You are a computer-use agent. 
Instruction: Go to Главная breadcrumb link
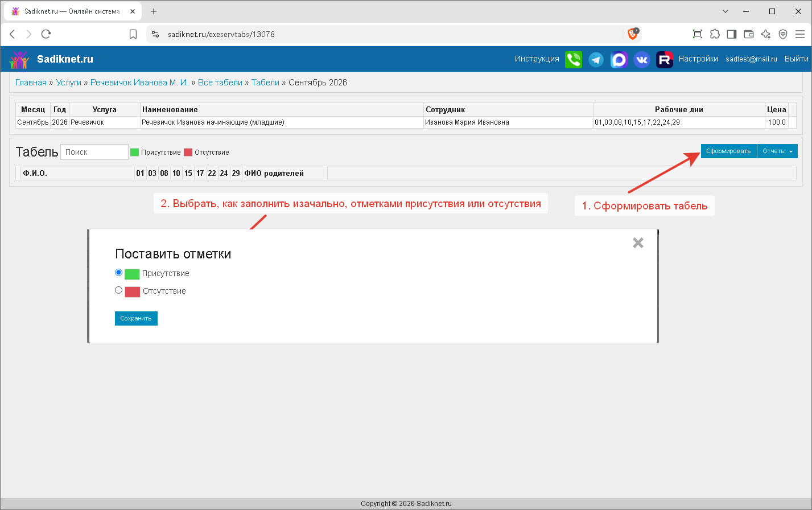[31, 83]
